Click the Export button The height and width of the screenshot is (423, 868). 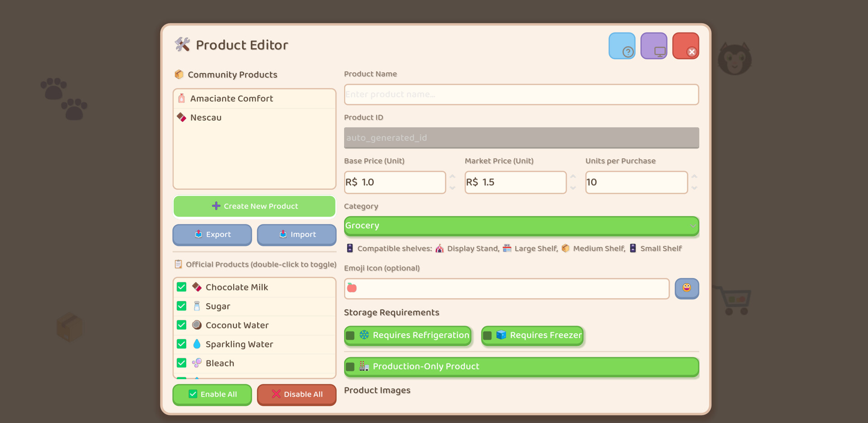coord(212,235)
